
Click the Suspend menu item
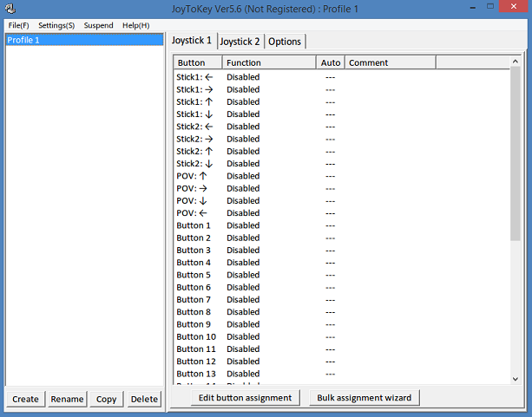click(x=98, y=25)
